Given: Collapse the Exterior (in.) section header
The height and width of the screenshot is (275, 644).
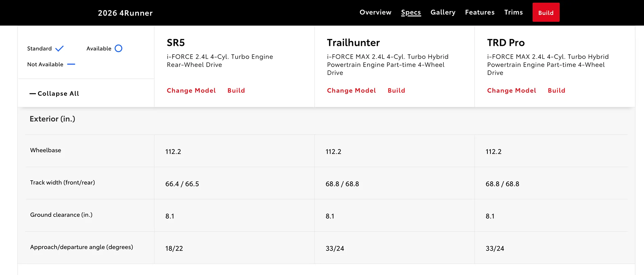Looking at the screenshot, I should tap(53, 119).
